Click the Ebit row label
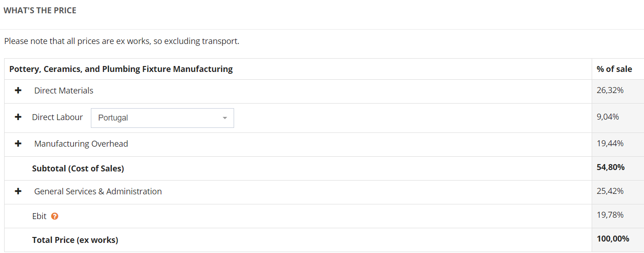 pos(39,216)
